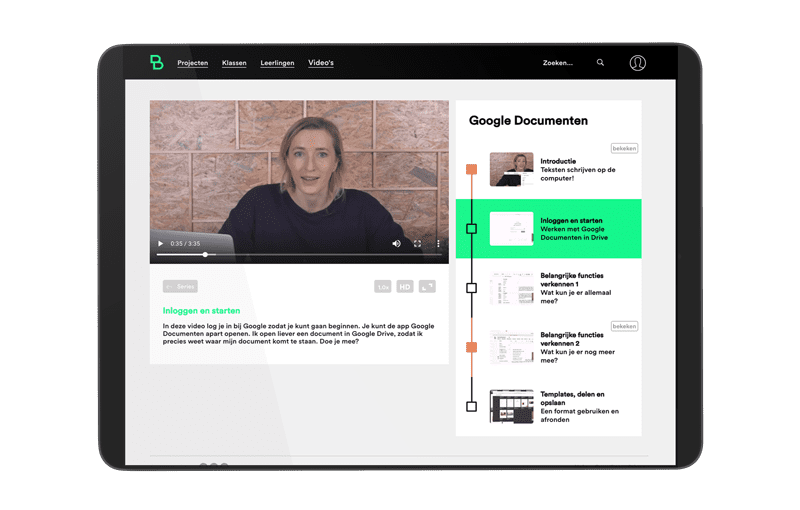Select the Introductie video thumbnail
800x510 pixels.
(511, 169)
